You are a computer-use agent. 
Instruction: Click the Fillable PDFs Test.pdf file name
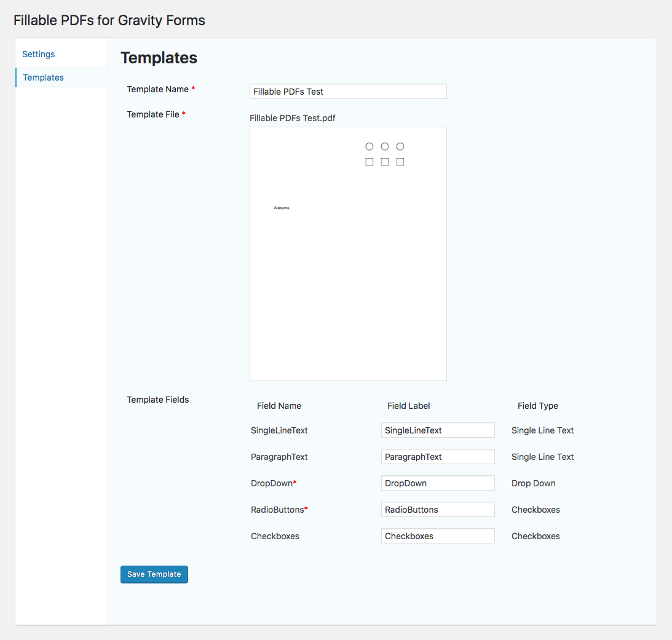pyautogui.click(x=293, y=118)
